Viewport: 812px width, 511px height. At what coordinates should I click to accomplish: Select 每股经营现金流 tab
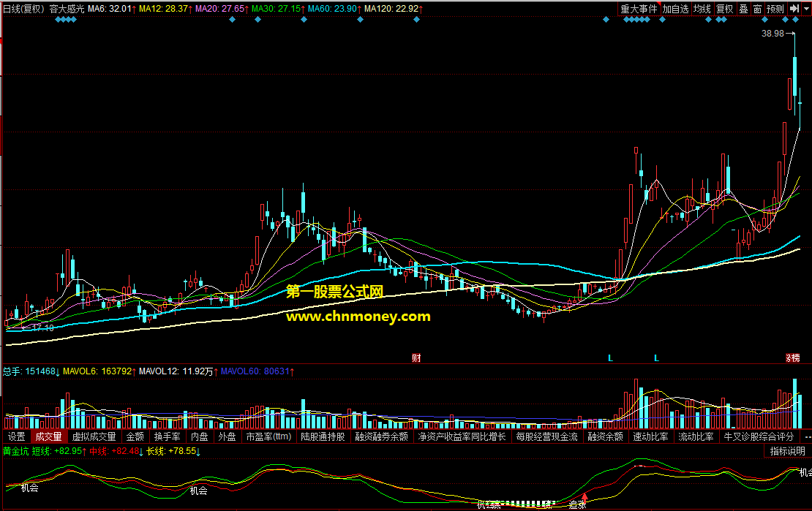coord(547,437)
